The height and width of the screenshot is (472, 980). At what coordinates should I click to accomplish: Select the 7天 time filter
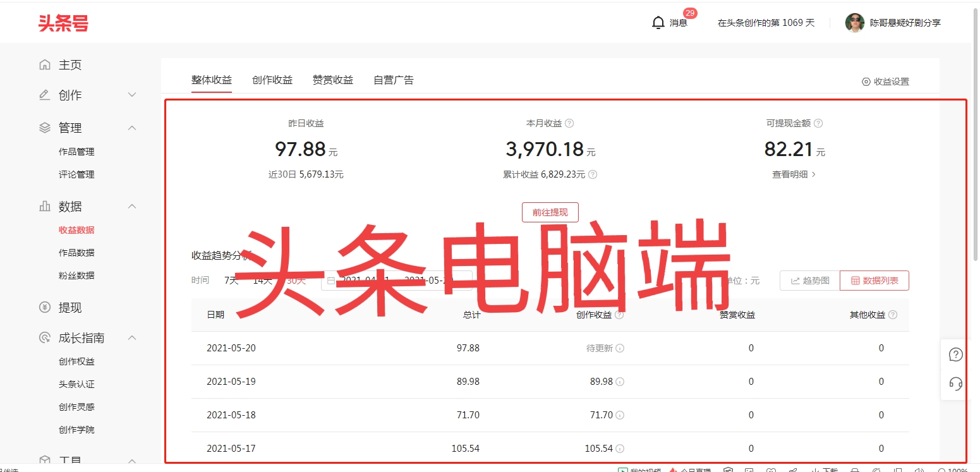tap(231, 280)
